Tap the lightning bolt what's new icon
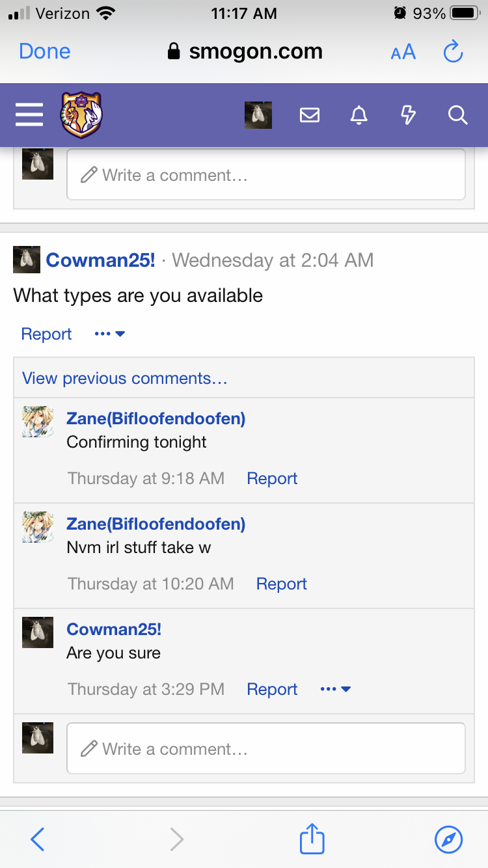Image resolution: width=488 pixels, height=868 pixels. (408, 116)
